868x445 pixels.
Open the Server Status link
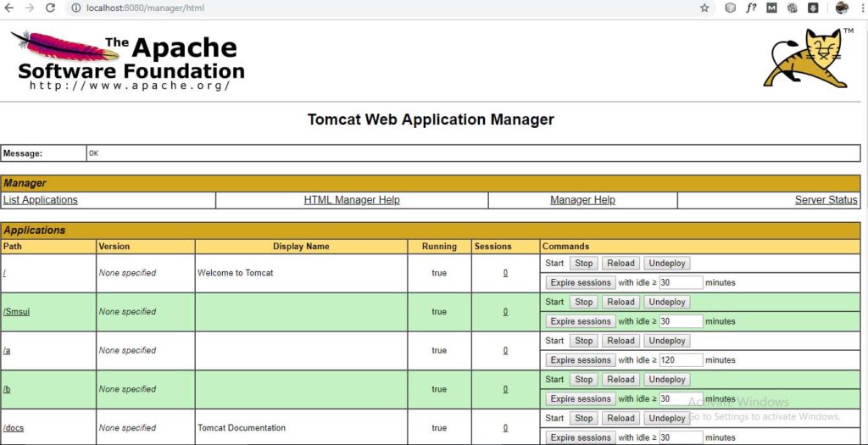pos(826,200)
